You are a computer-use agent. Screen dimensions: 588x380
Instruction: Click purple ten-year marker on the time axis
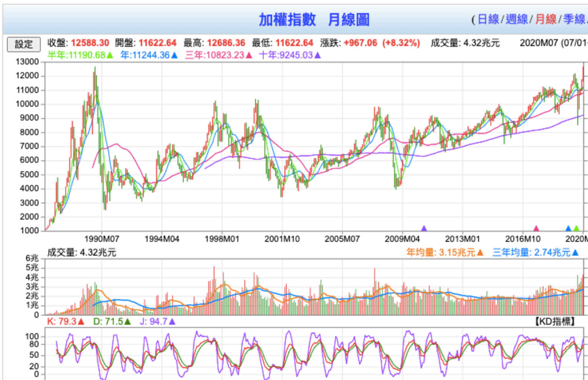[x=424, y=228]
